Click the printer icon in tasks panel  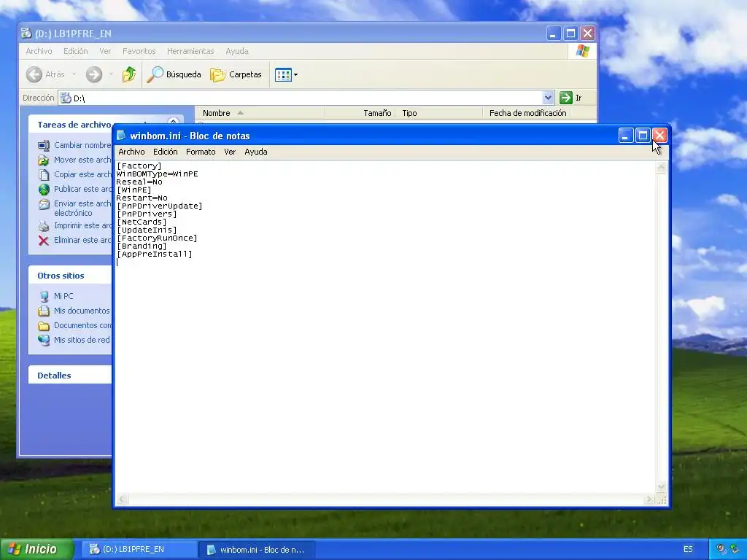click(43, 226)
